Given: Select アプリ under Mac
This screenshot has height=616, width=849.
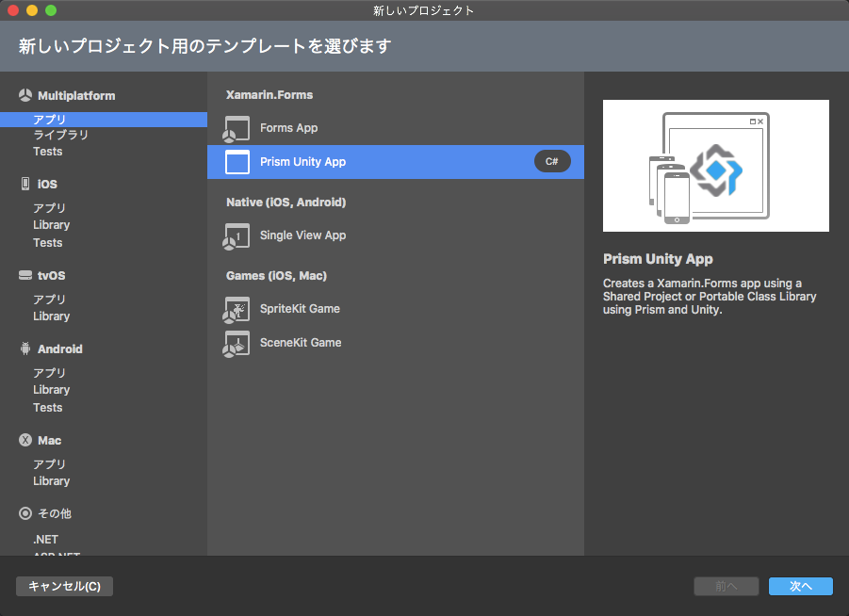Looking at the screenshot, I should pos(49,464).
